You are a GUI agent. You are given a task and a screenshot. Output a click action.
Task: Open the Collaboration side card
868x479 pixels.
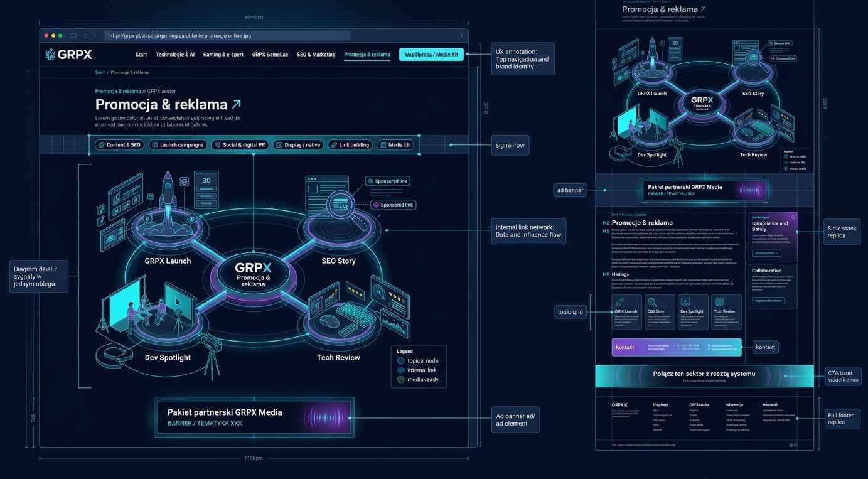(773, 286)
